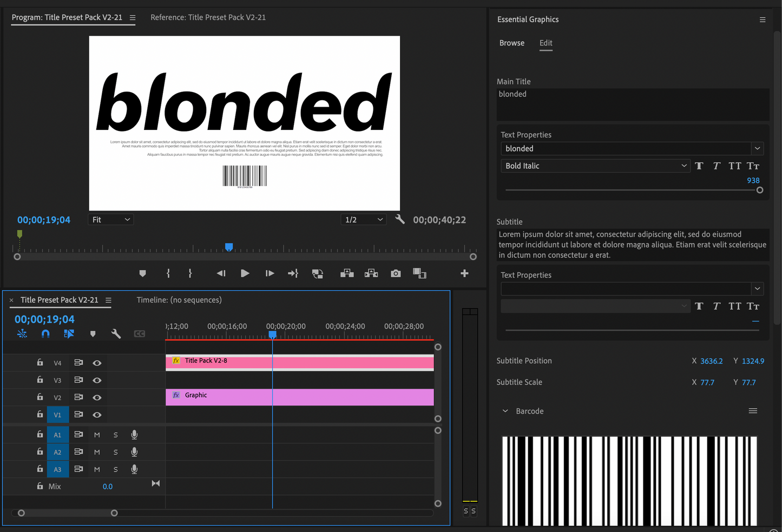This screenshot has height=532, width=782.
Task: Toggle lock on track V2
Action: point(40,397)
